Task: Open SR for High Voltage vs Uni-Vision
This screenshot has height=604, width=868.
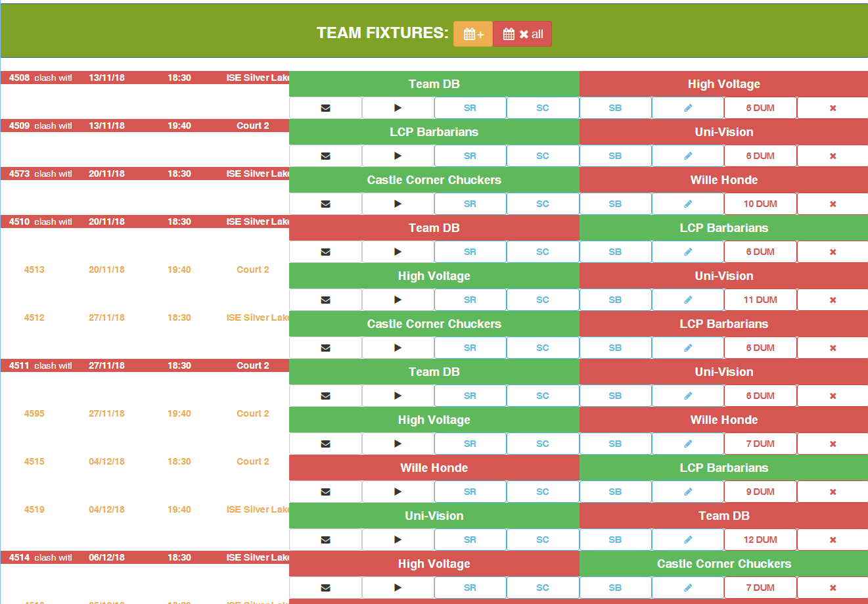Action: (x=470, y=299)
